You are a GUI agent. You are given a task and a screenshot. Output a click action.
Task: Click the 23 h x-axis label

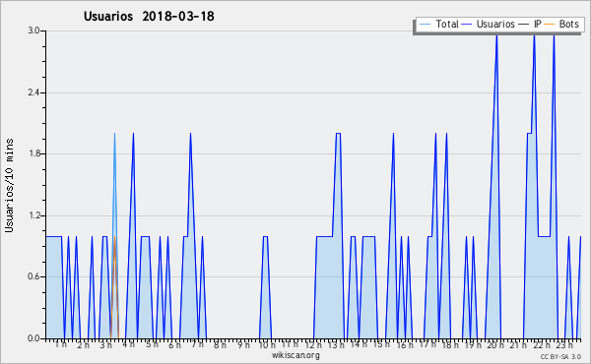click(x=564, y=344)
